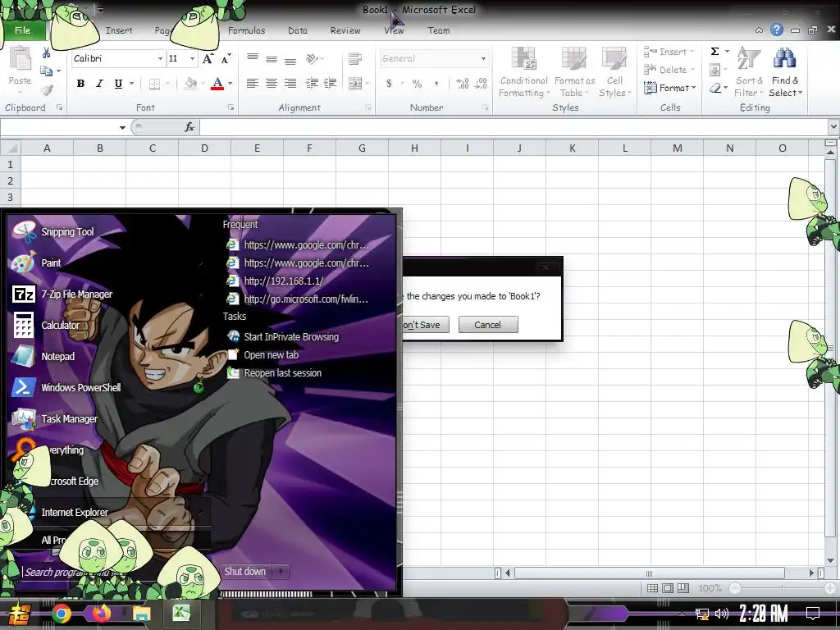Open the Format cells dropdown
This screenshot has width=840, height=630.
pos(669,87)
